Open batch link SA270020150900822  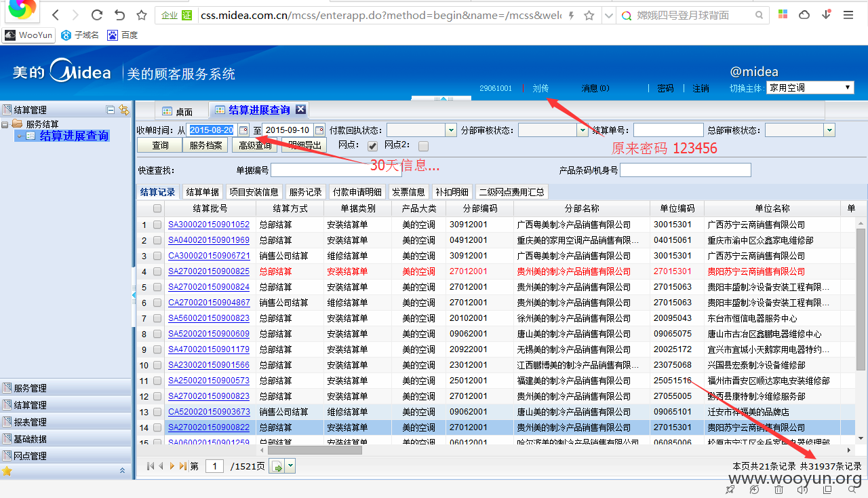(x=209, y=427)
